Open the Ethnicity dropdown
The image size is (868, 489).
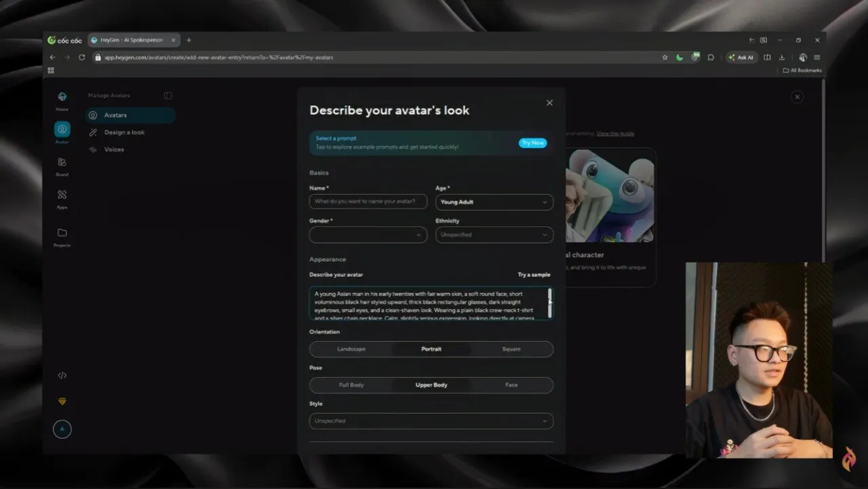point(494,235)
